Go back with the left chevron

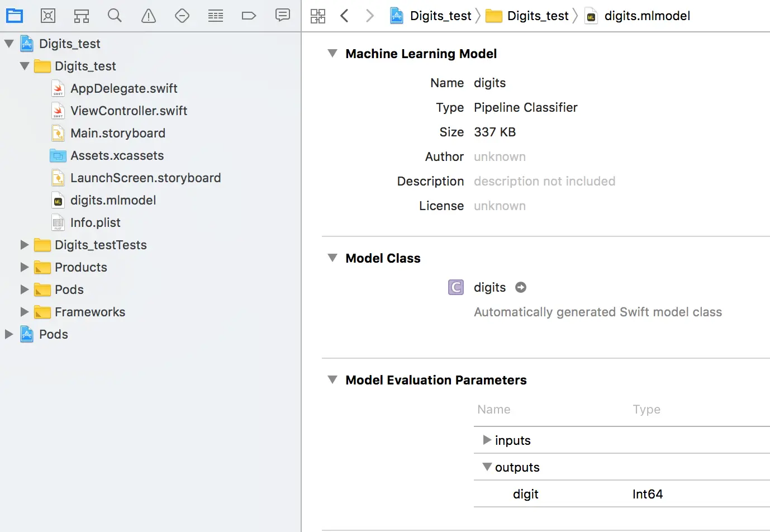point(344,16)
